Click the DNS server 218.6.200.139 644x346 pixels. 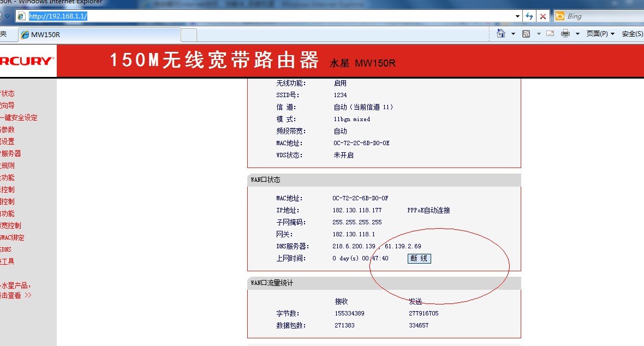click(354, 246)
